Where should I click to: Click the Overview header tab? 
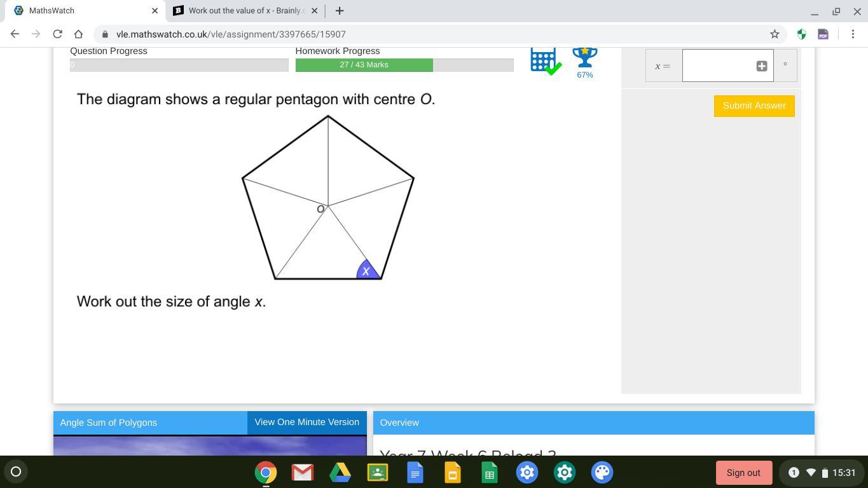(x=593, y=423)
